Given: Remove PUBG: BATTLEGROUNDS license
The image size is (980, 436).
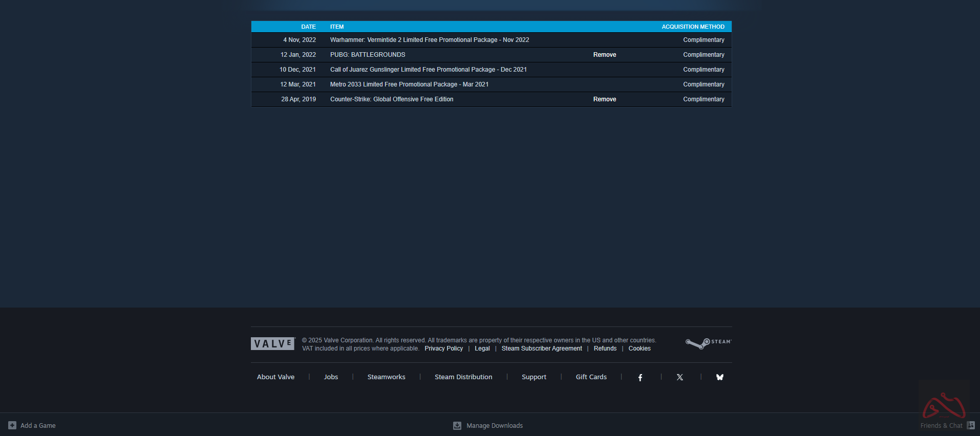Looking at the screenshot, I should [604, 55].
